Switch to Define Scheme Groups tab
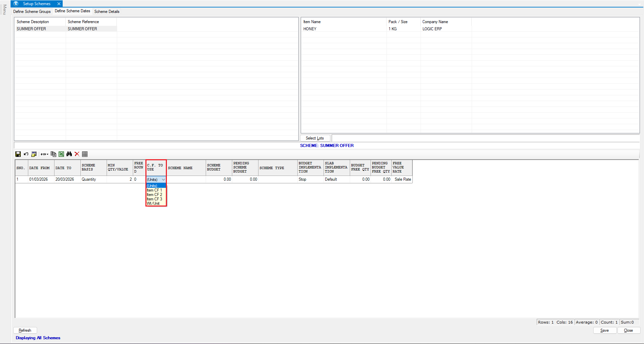Image resolution: width=644 pixels, height=344 pixels. [x=32, y=12]
